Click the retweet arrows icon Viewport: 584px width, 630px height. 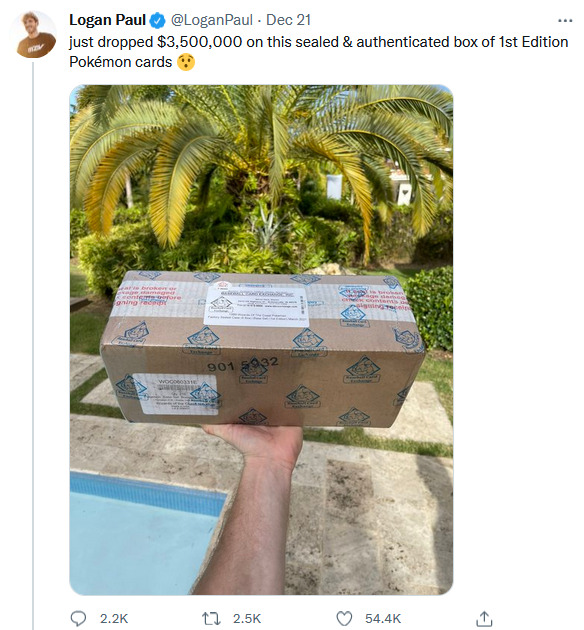tap(211, 618)
